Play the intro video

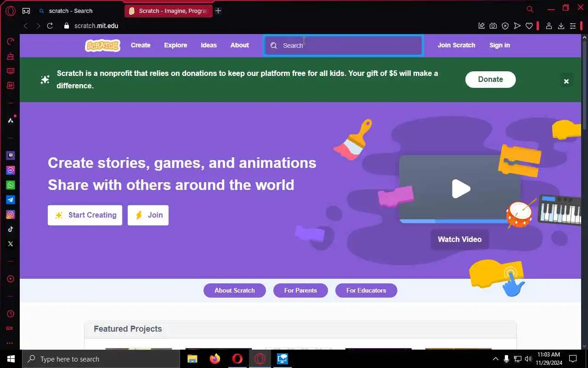461,189
